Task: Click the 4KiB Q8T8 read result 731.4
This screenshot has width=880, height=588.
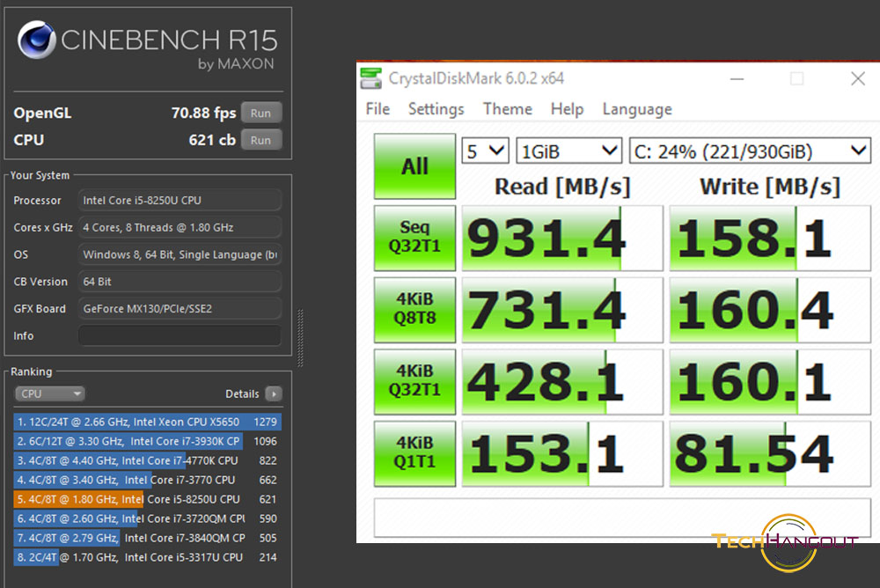Action: click(562, 310)
